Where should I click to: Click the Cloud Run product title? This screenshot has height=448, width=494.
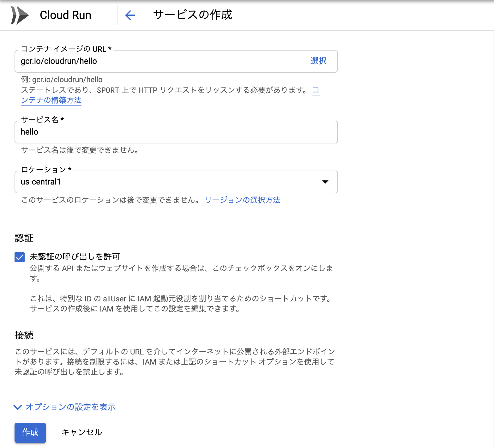pyautogui.click(x=65, y=15)
